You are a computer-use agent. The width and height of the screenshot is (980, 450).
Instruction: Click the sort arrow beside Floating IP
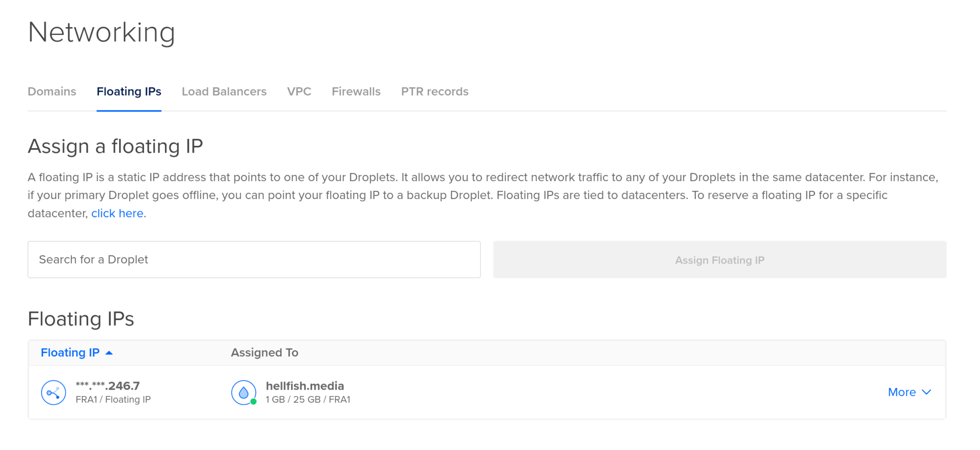tap(110, 352)
